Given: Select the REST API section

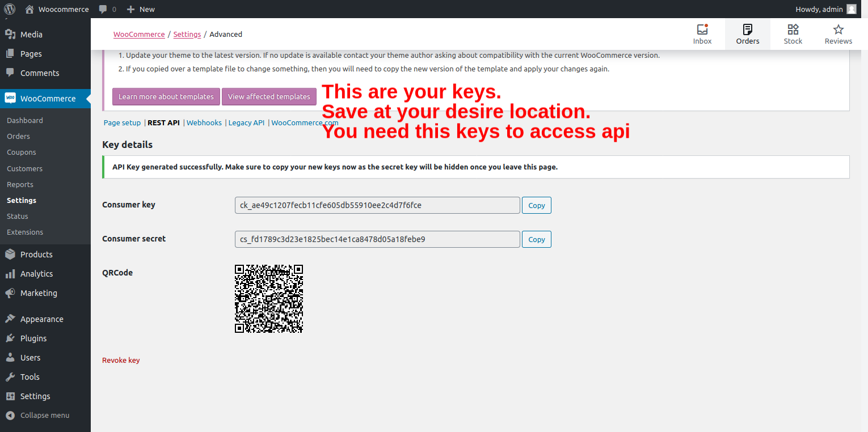Looking at the screenshot, I should coord(163,122).
